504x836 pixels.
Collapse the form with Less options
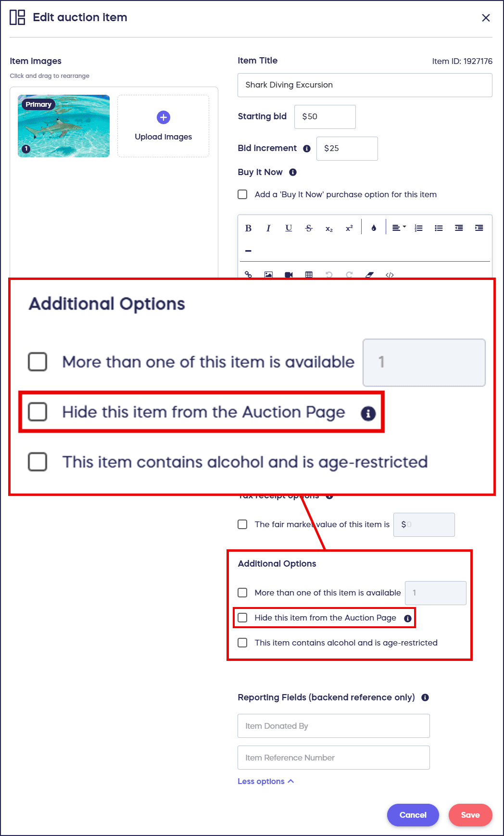tap(265, 781)
